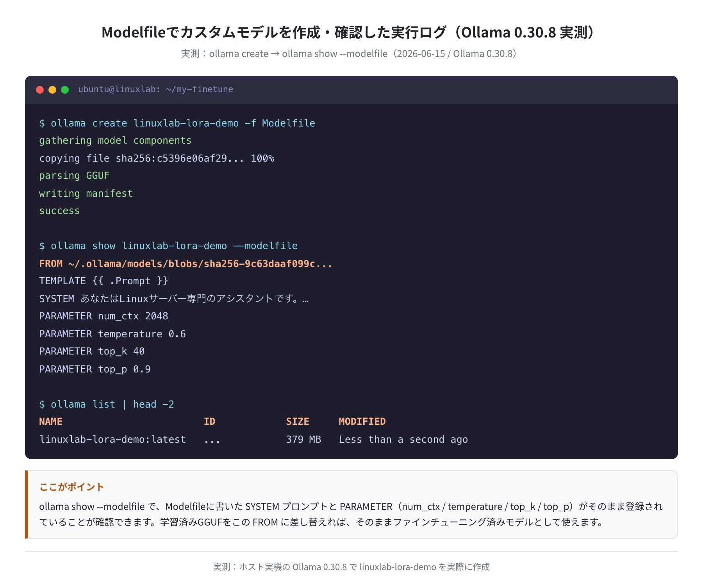Click the 'ollama create linuxlab-lora-demo -f Modelfile' command
Image resolution: width=703 pixels, height=588 pixels.
point(177,123)
